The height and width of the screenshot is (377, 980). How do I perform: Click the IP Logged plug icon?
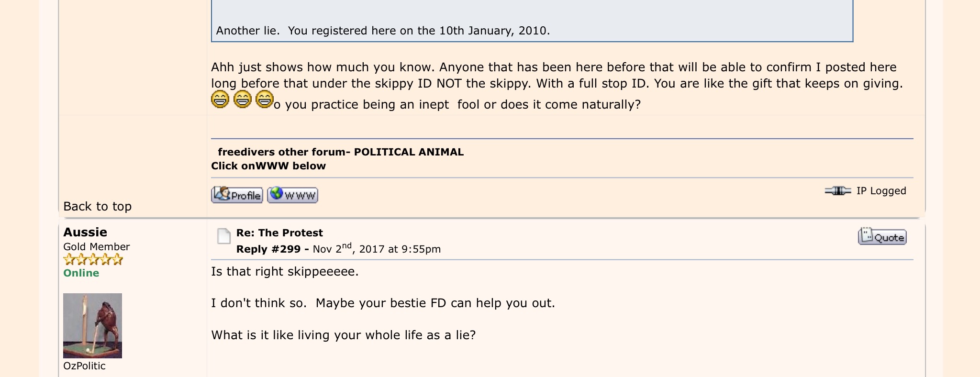pos(837,191)
